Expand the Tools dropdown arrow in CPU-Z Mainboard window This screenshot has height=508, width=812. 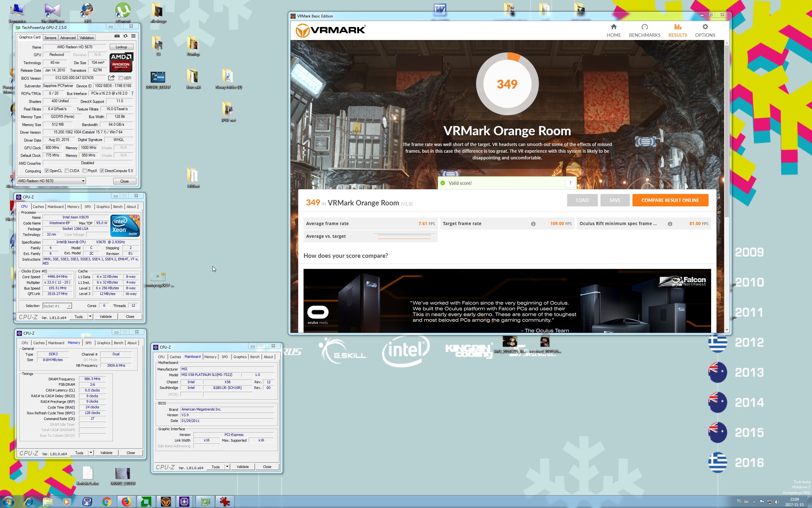[227, 467]
